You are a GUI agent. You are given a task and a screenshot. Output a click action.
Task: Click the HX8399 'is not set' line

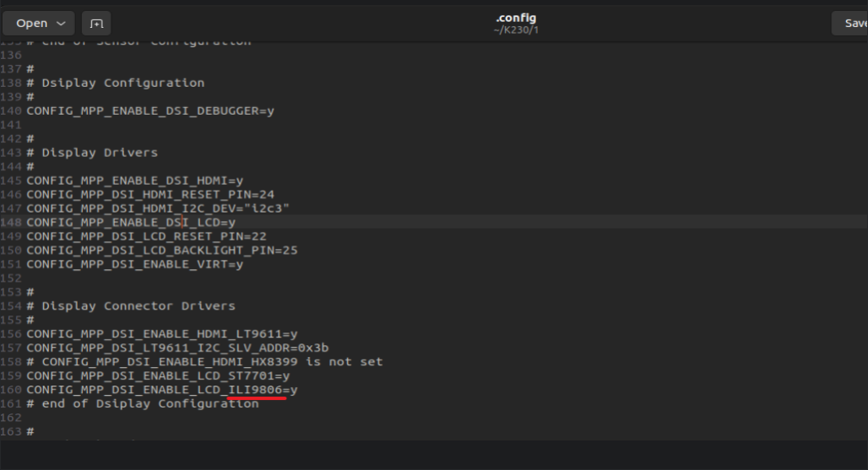click(203, 361)
